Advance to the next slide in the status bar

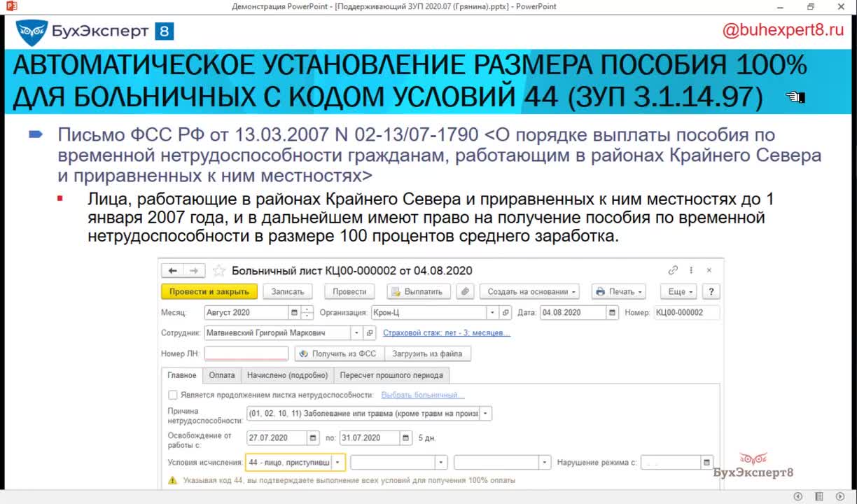click(x=840, y=496)
